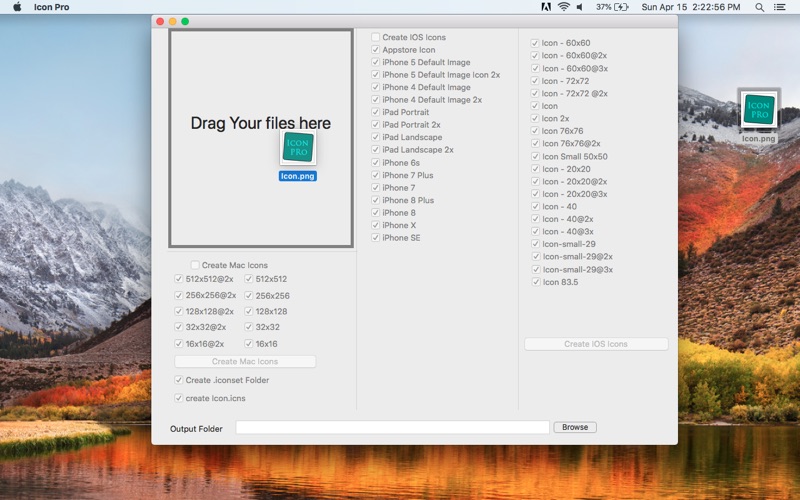Toggle the iPhone 8 Plus checkbox
800x500 pixels.
376,200
